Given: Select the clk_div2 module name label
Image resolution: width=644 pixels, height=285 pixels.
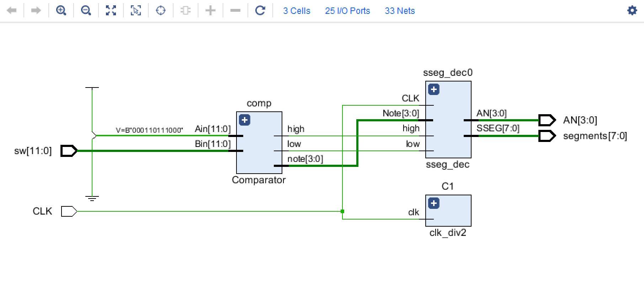Looking at the screenshot, I should coord(448,233).
